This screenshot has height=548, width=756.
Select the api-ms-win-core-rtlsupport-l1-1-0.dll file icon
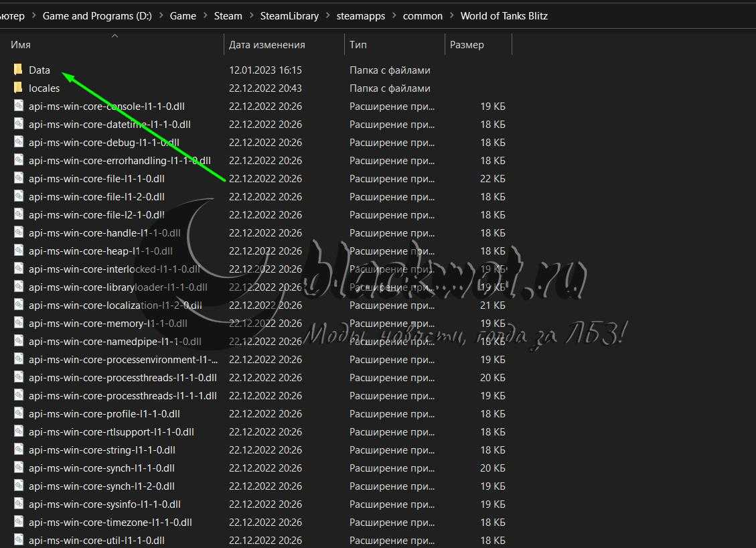pyautogui.click(x=19, y=431)
